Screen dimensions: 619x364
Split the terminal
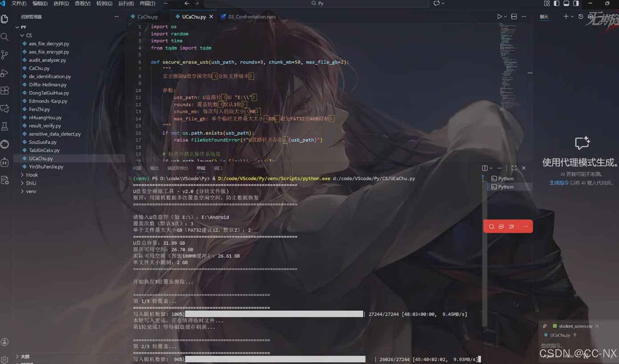[x=485, y=168]
